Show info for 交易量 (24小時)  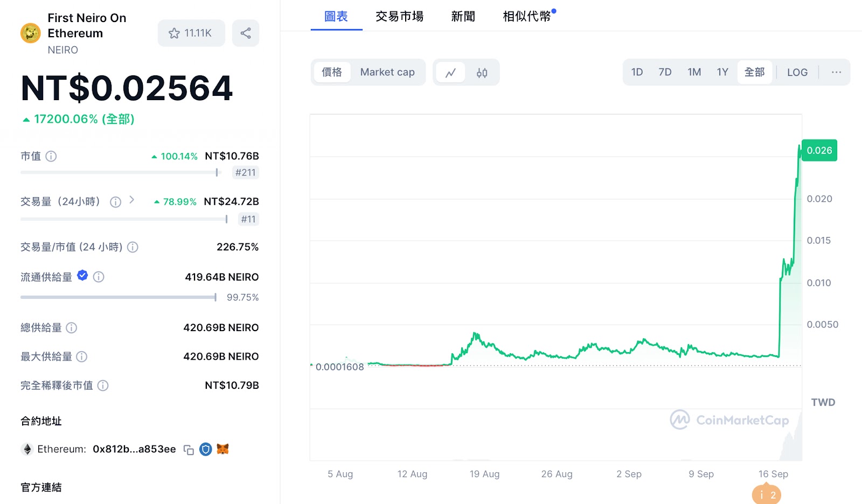coord(115,202)
